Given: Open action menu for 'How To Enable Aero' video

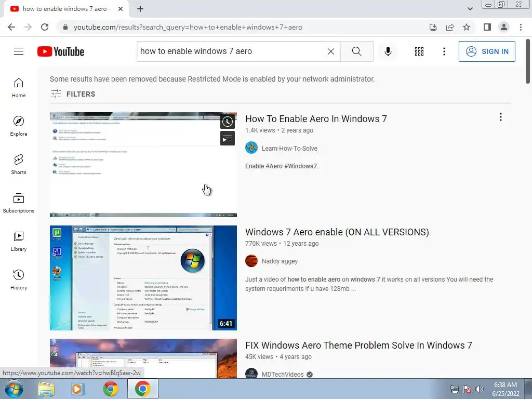Looking at the screenshot, I should click(x=500, y=117).
